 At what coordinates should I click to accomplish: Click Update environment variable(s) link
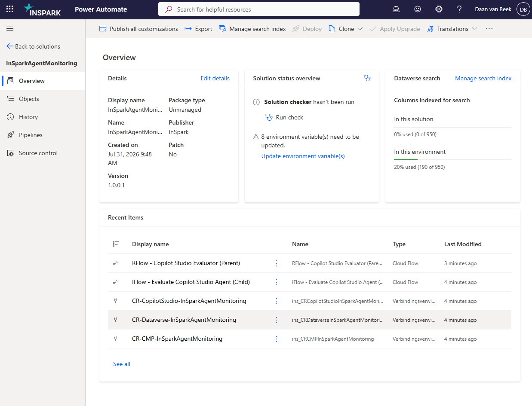[x=303, y=156]
